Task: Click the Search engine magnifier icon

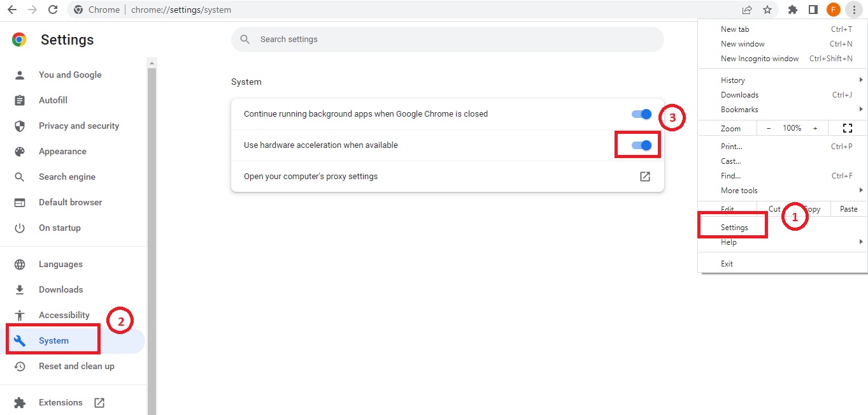Action: click(20, 177)
